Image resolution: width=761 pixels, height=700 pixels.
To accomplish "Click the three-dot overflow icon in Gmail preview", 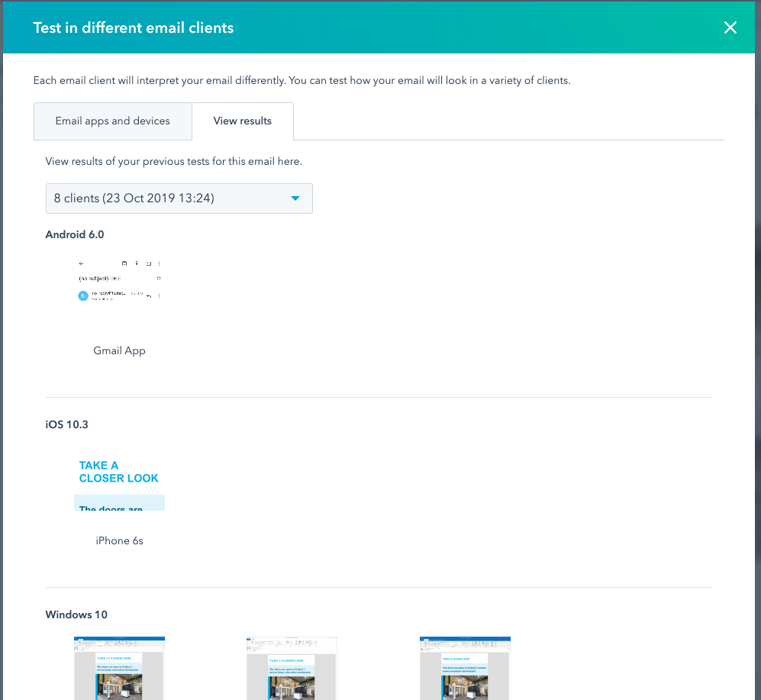I will (159, 263).
